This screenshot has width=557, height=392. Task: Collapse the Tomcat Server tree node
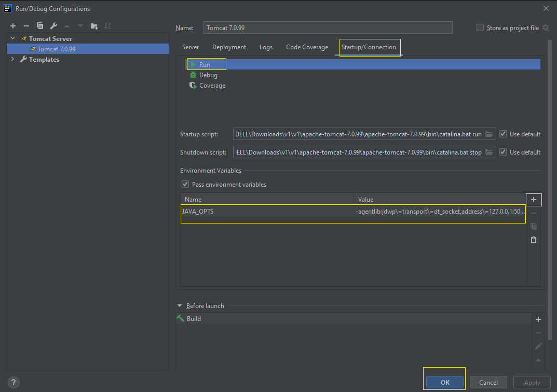point(13,38)
